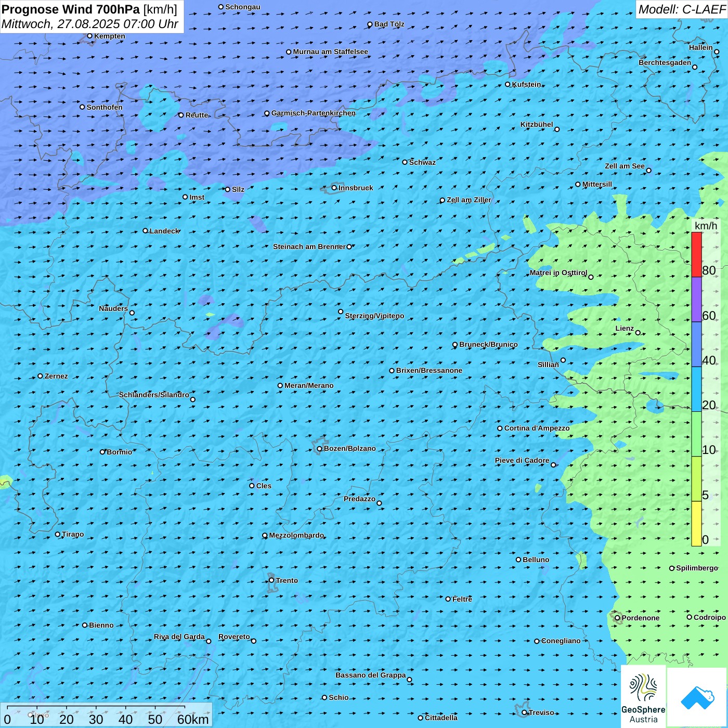
Task: Click the Lienz city marker
Action: [x=638, y=333]
